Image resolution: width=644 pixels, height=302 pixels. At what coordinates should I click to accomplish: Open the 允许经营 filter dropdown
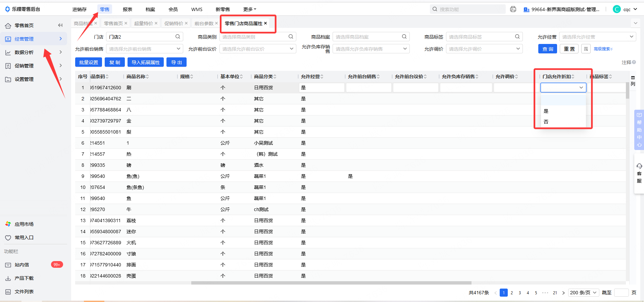coord(597,37)
